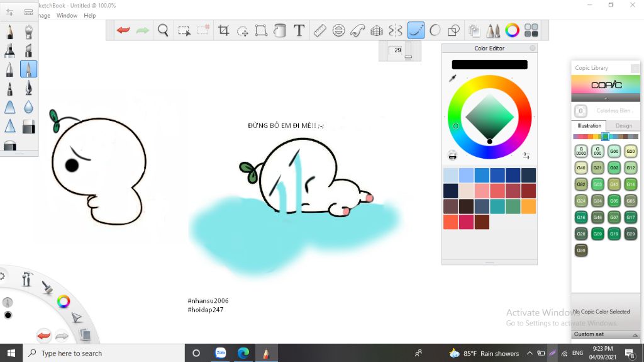
Task: Choose the Distort tool
Action: click(261, 30)
